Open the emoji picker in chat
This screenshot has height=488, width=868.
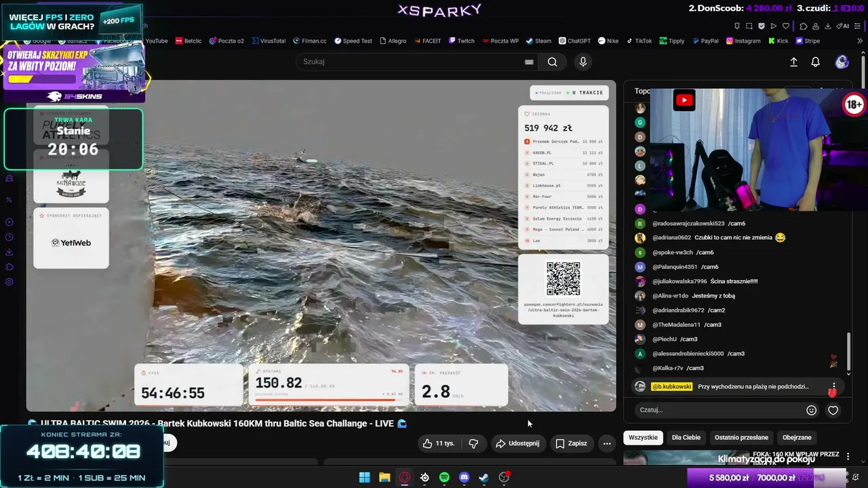click(x=811, y=410)
